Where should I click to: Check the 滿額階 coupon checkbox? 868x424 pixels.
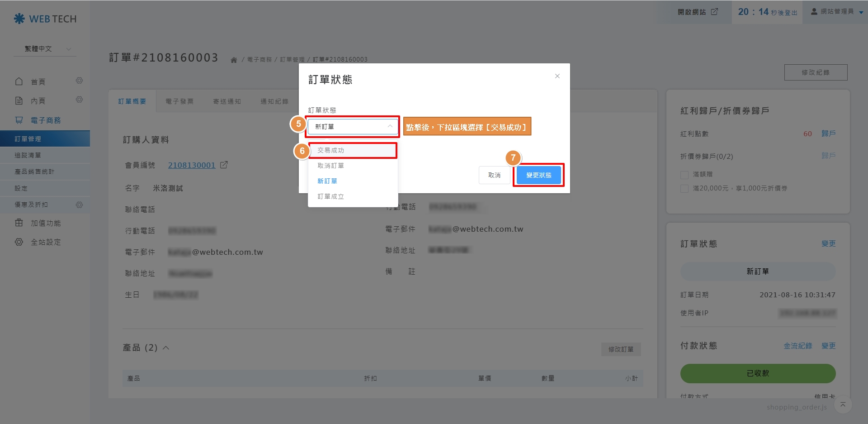tap(684, 175)
